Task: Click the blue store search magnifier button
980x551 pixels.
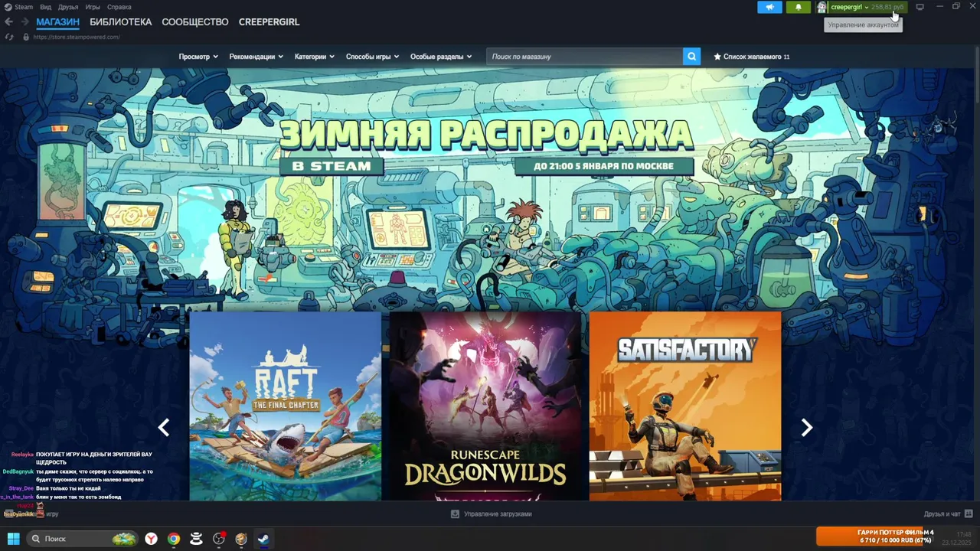Action: pyautogui.click(x=691, y=57)
